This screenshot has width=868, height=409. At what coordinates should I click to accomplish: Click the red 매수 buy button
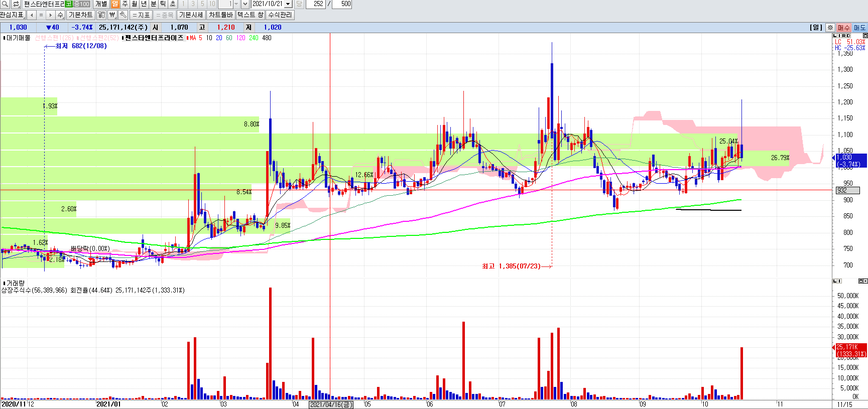pyautogui.click(x=844, y=28)
